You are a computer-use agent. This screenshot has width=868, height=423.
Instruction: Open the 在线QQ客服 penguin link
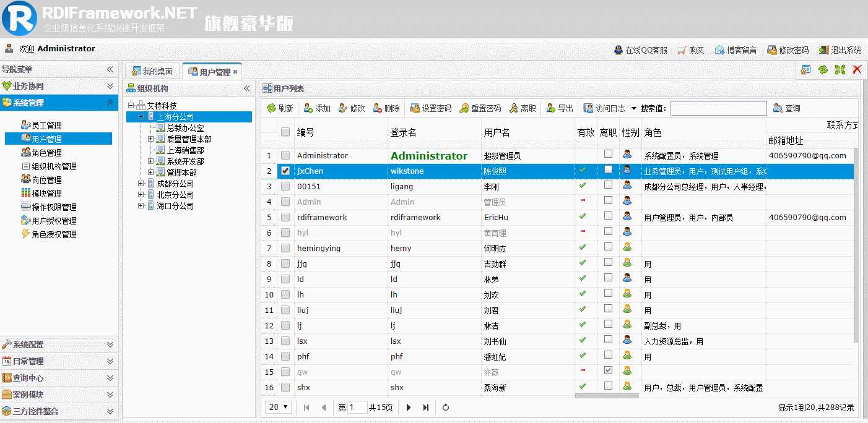[641, 50]
